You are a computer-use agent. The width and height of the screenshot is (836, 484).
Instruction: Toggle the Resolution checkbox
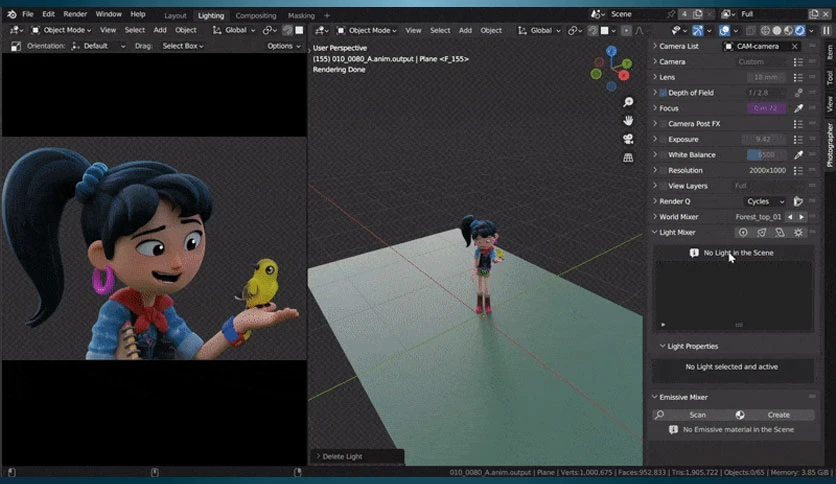(x=663, y=171)
